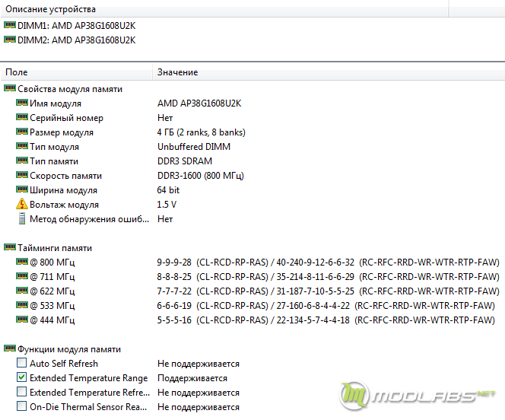Click the Тип памяти row icon
The height and width of the screenshot is (420, 505).
22,161
